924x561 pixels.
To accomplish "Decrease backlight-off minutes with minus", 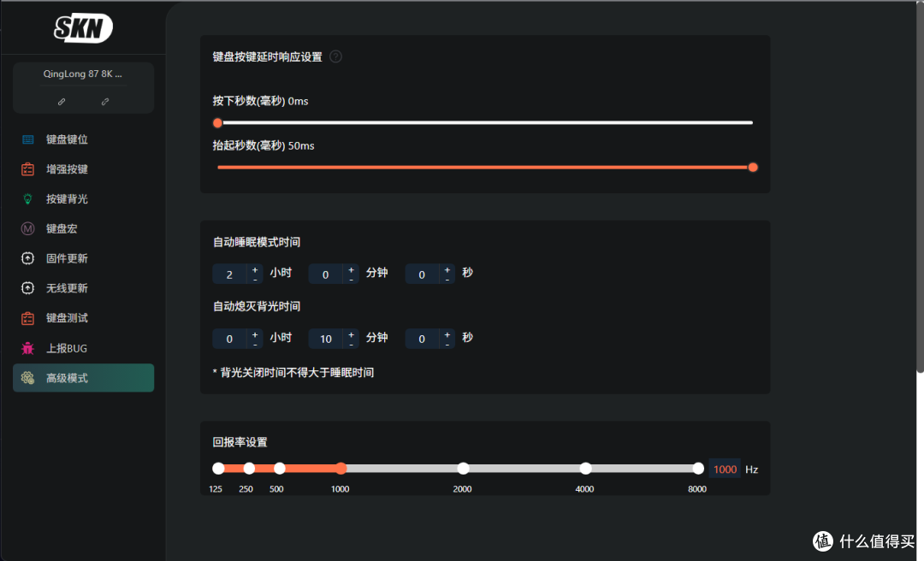I will (x=352, y=344).
